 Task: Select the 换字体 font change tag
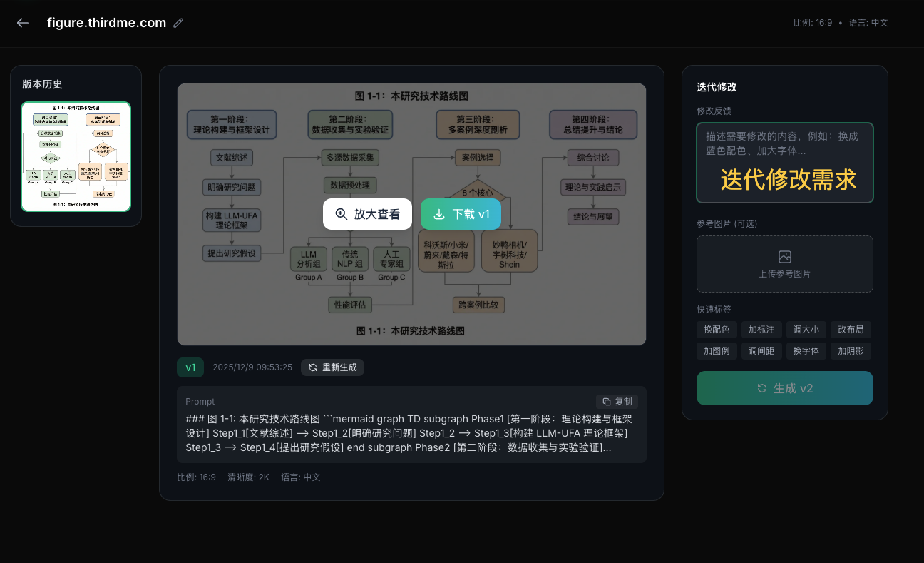click(806, 350)
